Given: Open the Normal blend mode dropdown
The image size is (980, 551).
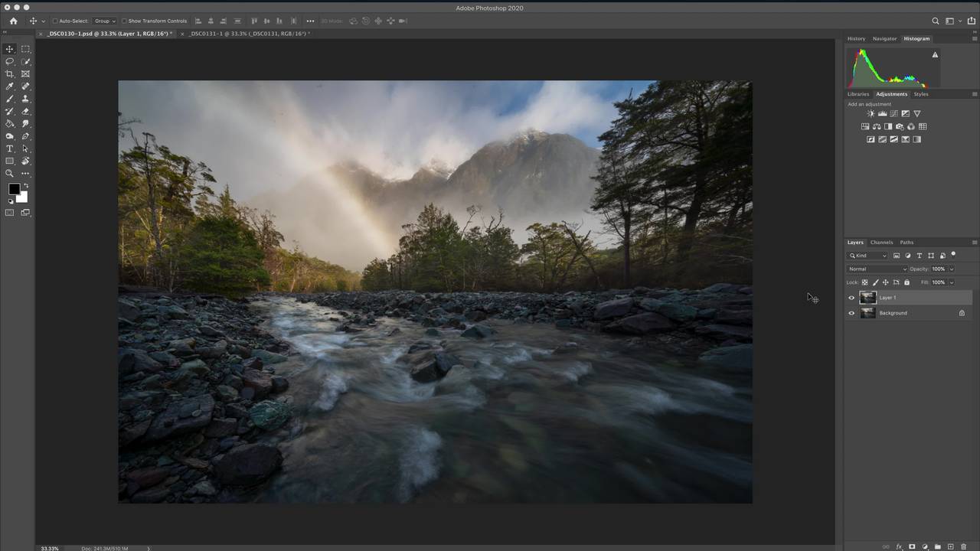Looking at the screenshot, I should 877,269.
